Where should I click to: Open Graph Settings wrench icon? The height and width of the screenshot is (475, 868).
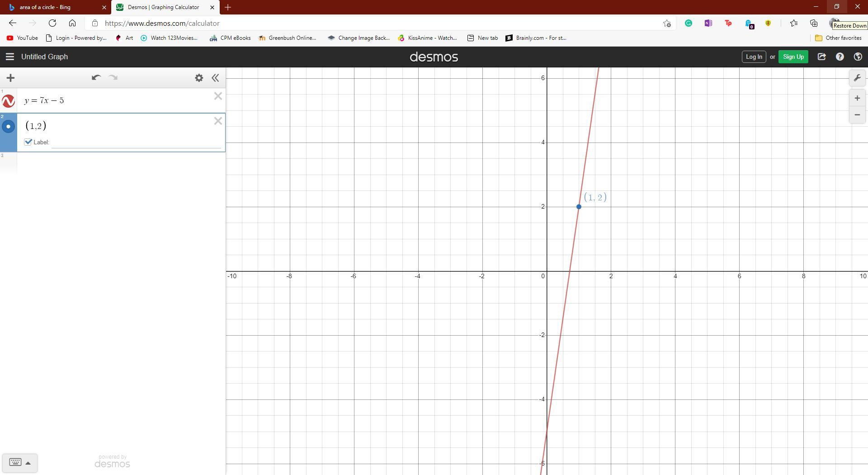coord(857,78)
